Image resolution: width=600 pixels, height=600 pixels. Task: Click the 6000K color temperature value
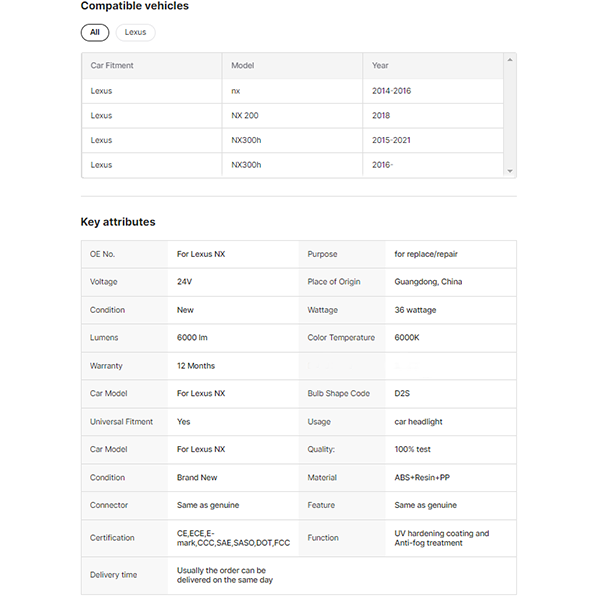(x=407, y=338)
